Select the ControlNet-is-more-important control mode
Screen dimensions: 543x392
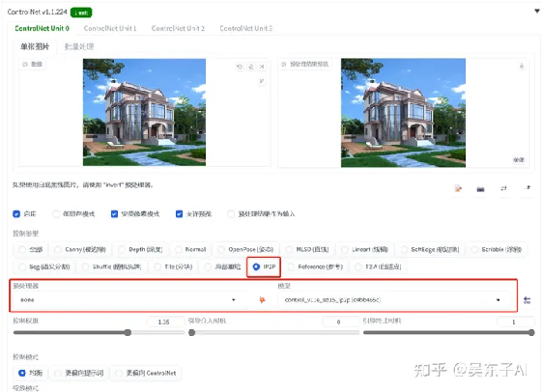[146, 373]
